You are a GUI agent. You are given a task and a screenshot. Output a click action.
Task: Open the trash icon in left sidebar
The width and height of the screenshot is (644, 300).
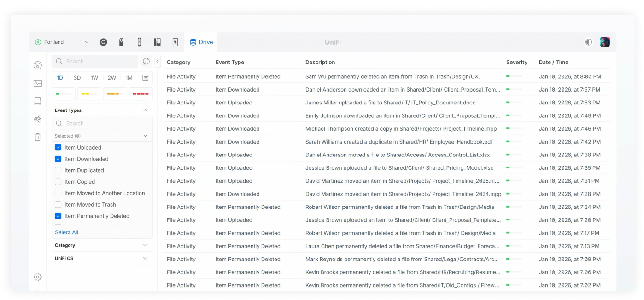(x=38, y=137)
